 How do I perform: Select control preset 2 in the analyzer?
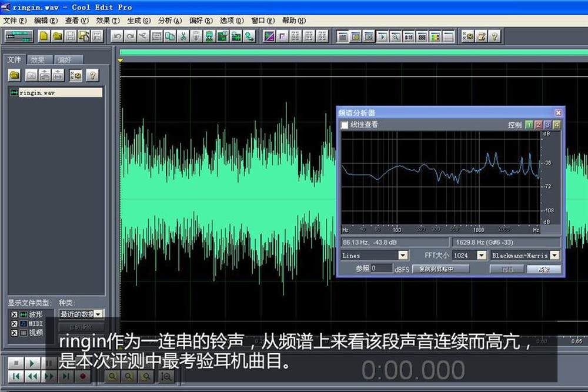click(539, 125)
